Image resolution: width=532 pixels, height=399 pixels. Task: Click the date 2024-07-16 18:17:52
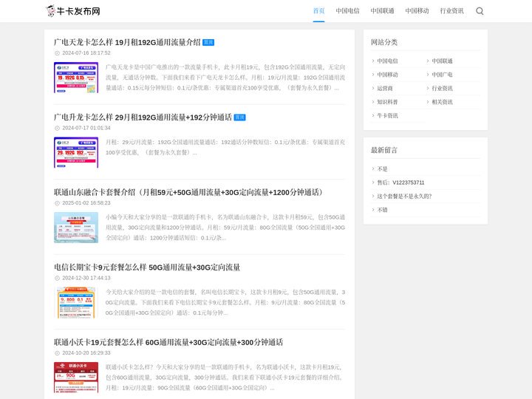pyautogui.click(x=86, y=53)
